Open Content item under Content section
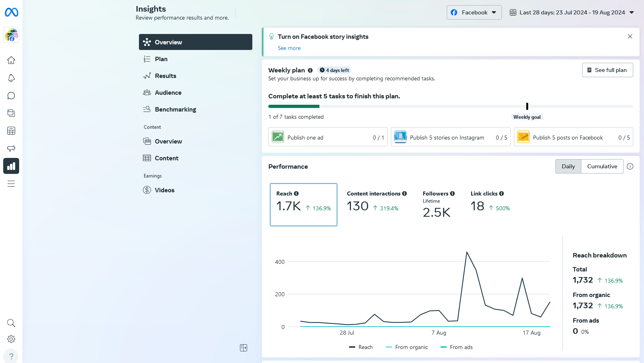Viewport: 644px width, 363px height. [x=196, y=158]
